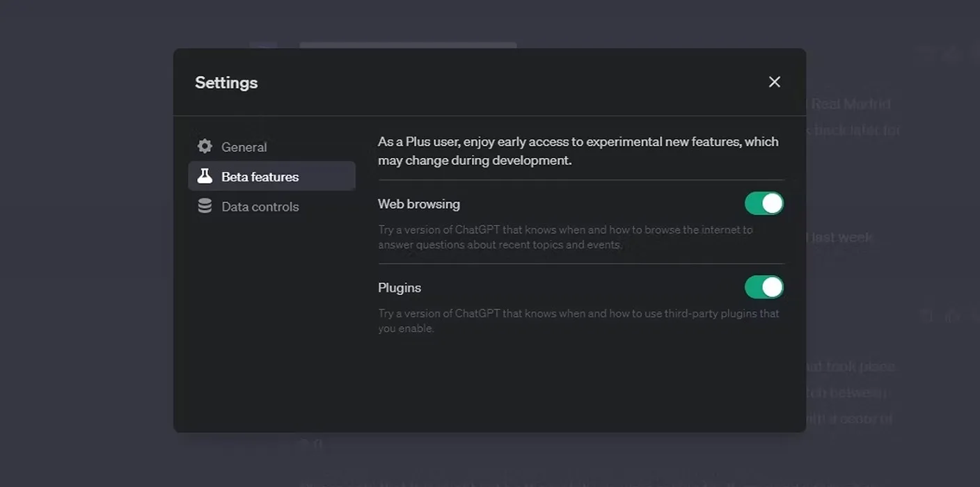Viewport: 980px width, 487px height.
Task: Click the General gear icon
Action: [x=205, y=147]
